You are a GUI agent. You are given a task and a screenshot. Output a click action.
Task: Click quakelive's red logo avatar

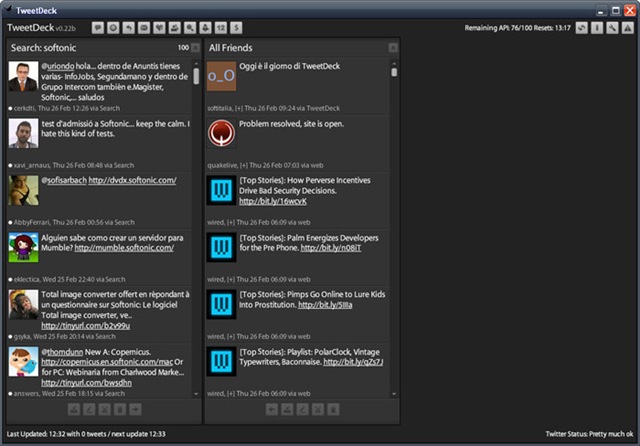point(222,133)
